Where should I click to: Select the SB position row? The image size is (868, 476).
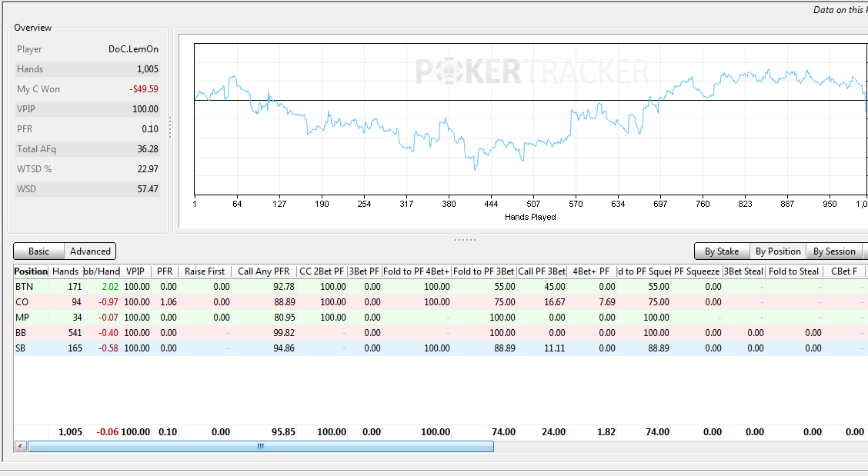click(x=441, y=348)
